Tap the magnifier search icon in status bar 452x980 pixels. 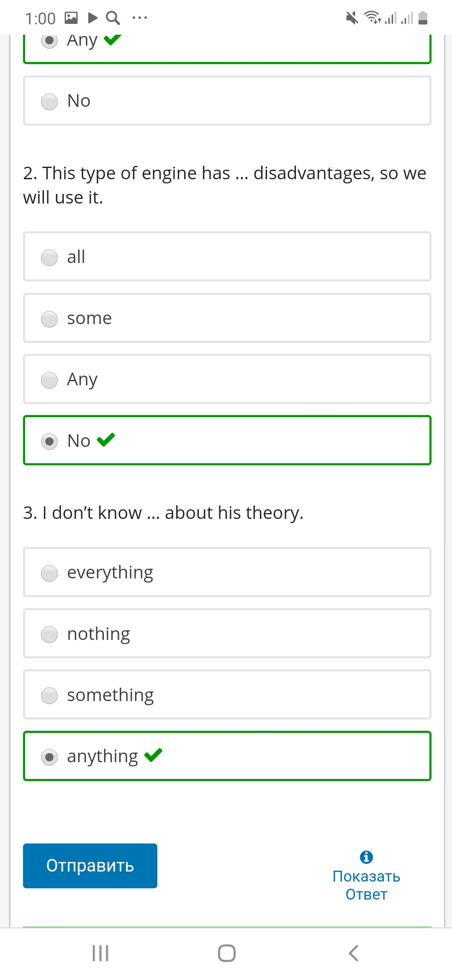tap(113, 18)
